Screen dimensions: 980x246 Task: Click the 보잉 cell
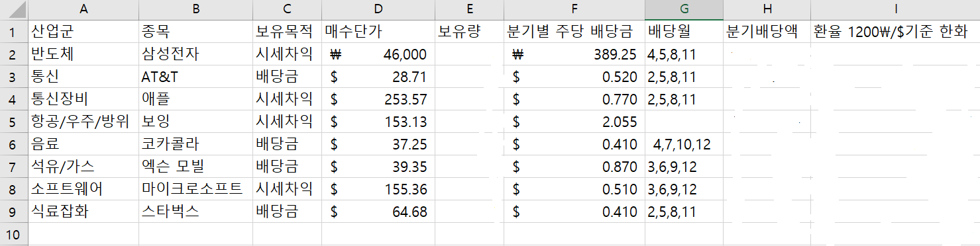click(196, 121)
